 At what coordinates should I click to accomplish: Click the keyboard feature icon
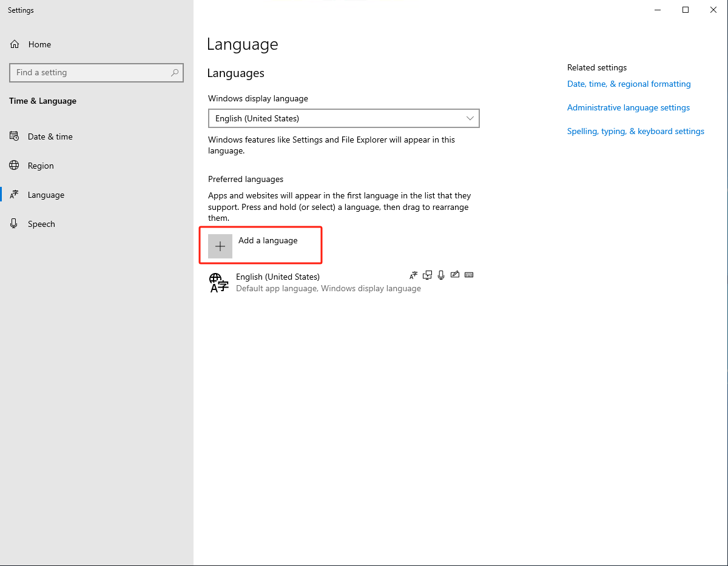pos(469,275)
